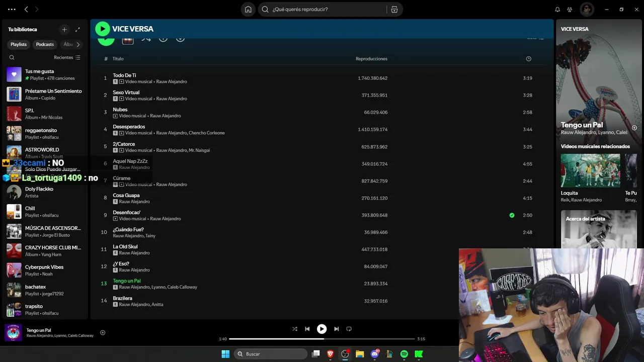Open Brave browser from the taskbar
Screen dimensions: 644x362
click(331, 354)
